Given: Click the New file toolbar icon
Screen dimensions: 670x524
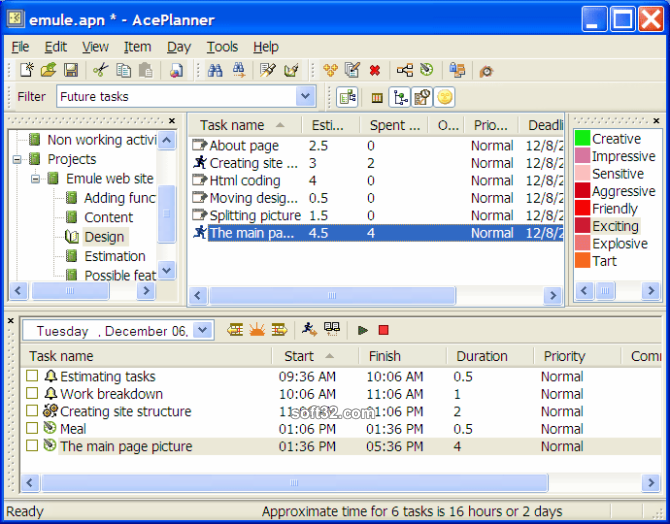Looking at the screenshot, I should (26, 70).
